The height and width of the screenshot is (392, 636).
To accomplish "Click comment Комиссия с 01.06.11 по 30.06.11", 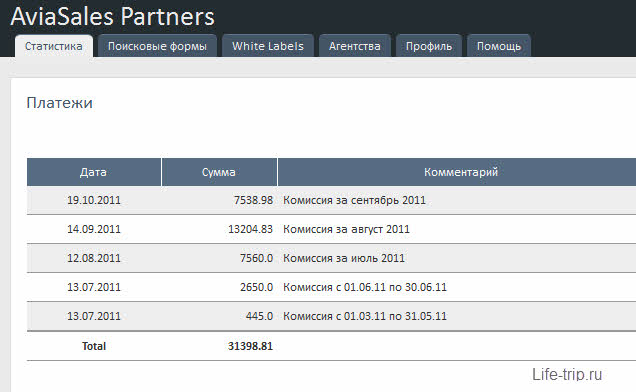I will click(365, 287).
